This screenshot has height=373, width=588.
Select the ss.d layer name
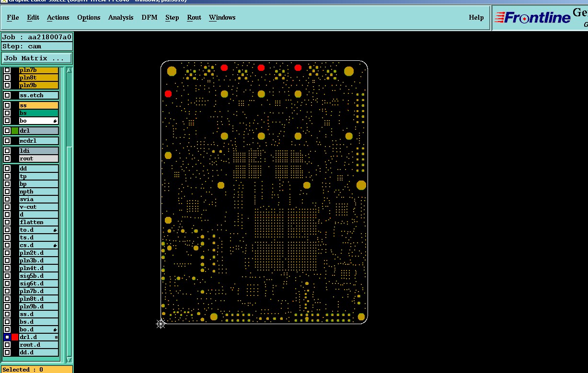pyautogui.click(x=38, y=314)
